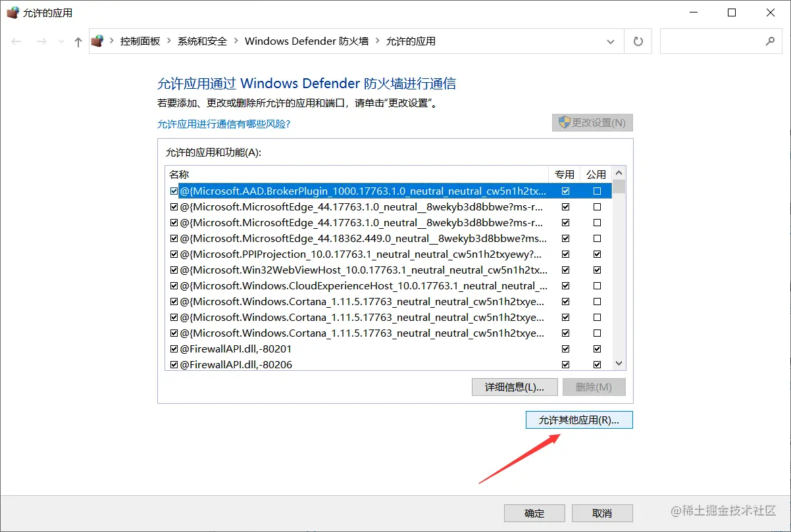Toggle 专用 checkbox for AAD.BrokerPlugin row
The image size is (791, 532).
pyautogui.click(x=565, y=191)
